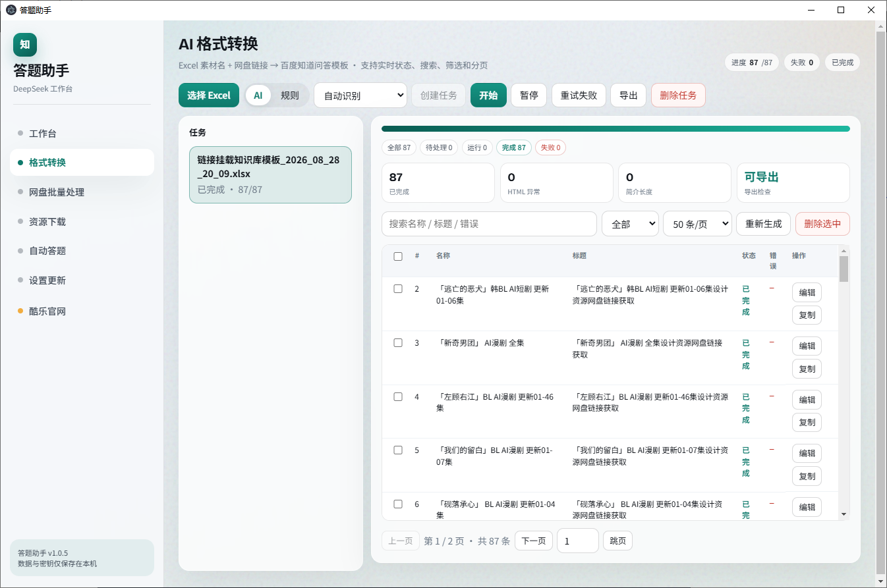
Task: Switch mode toggle to AI
Action: (x=258, y=95)
